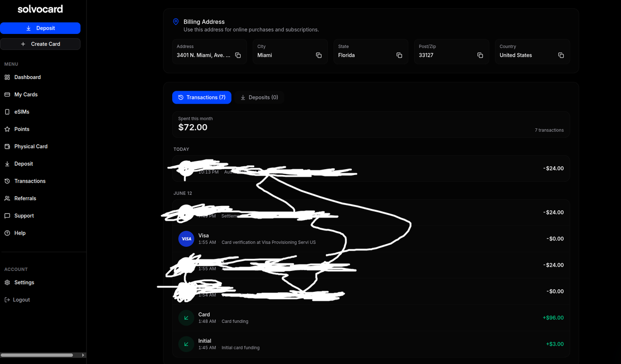
Task: Click the blue Deposit button
Action: (x=40, y=28)
